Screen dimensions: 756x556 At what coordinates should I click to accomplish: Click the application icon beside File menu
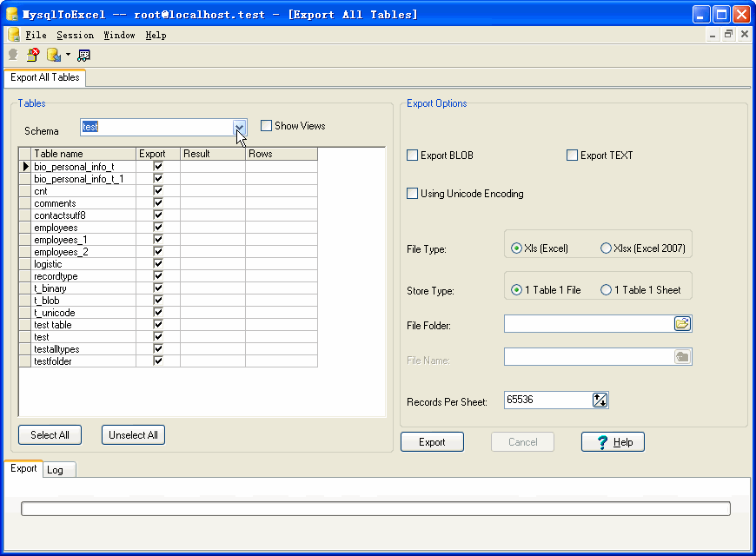(14, 35)
